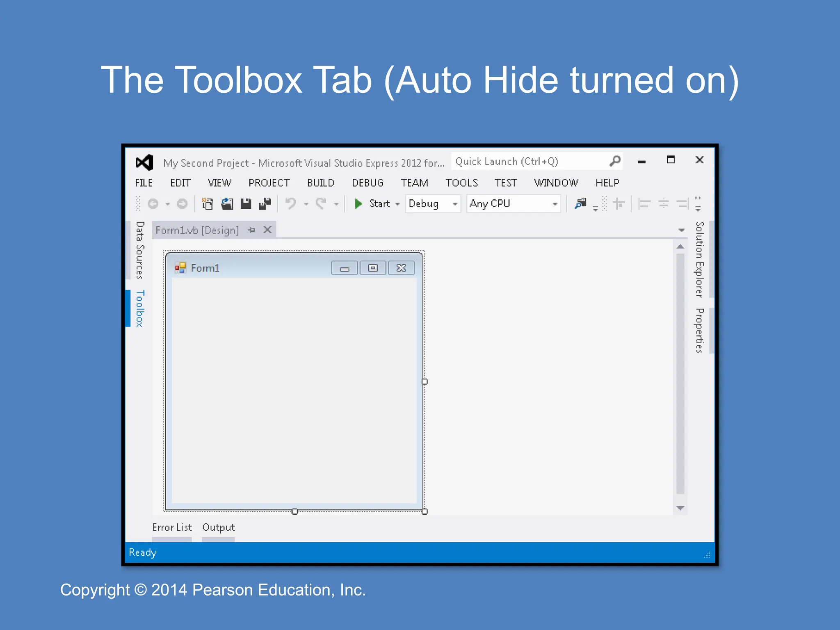
Task: Open the standard toolbar options overflow arrow
Action: tap(595, 209)
